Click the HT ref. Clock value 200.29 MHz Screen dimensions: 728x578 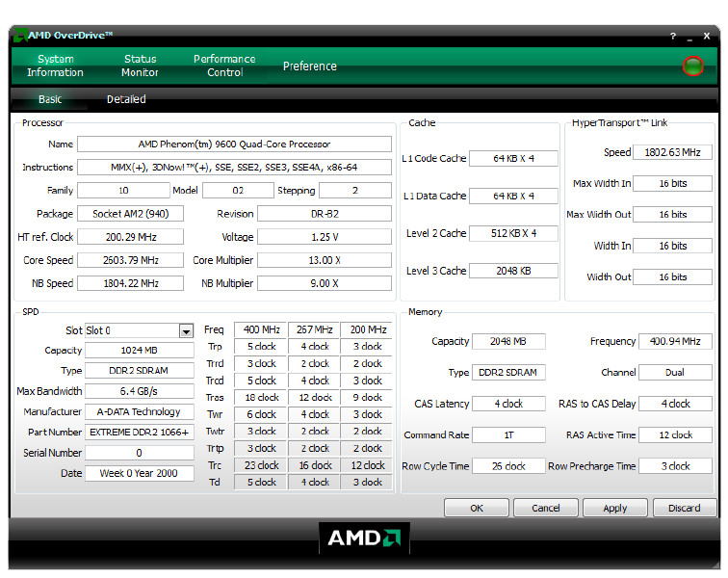(130, 237)
